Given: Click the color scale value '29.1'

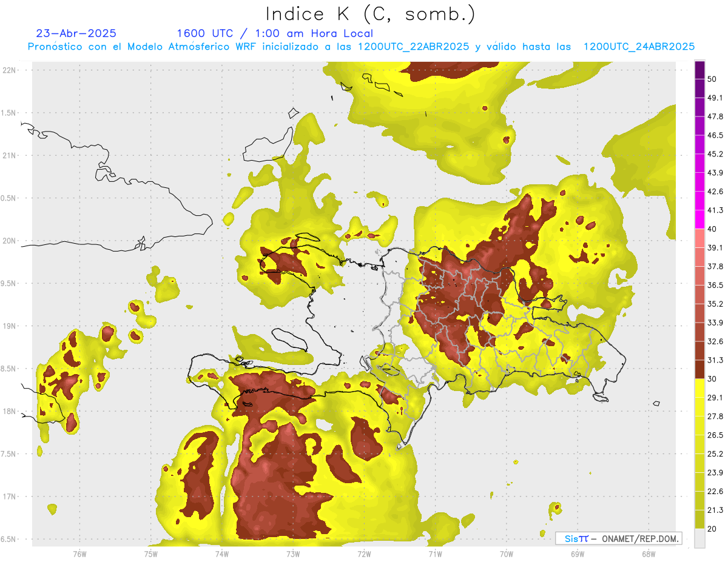Looking at the screenshot, I should [x=715, y=398].
